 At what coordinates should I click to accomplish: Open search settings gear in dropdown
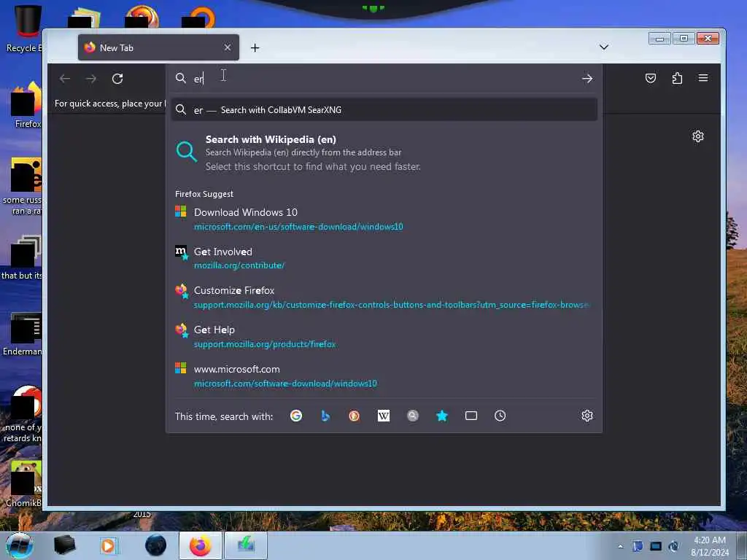[587, 416]
